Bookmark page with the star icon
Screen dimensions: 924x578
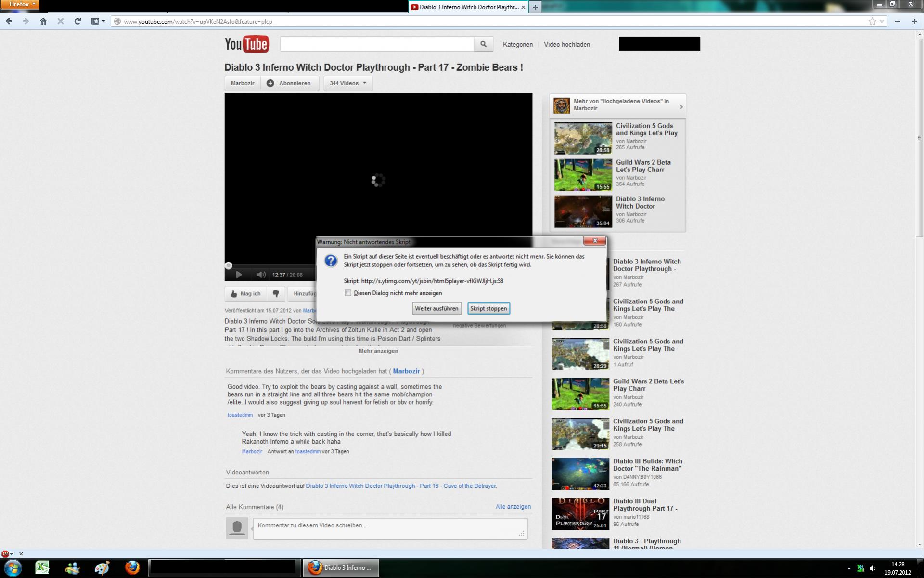[x=872, y=21]
